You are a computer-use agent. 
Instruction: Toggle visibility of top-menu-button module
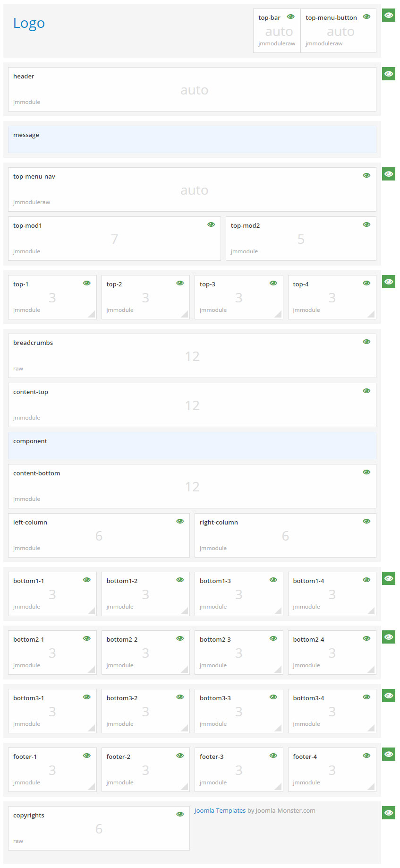tap(366, 17)
